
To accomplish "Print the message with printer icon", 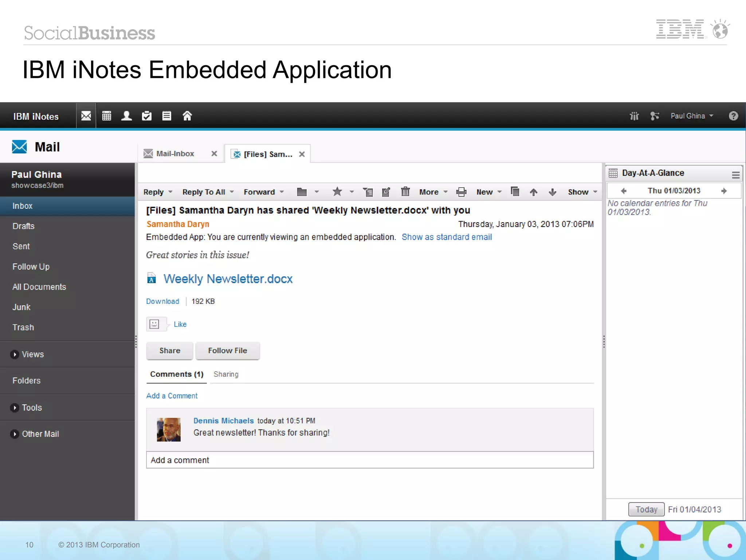I will 461,192.
